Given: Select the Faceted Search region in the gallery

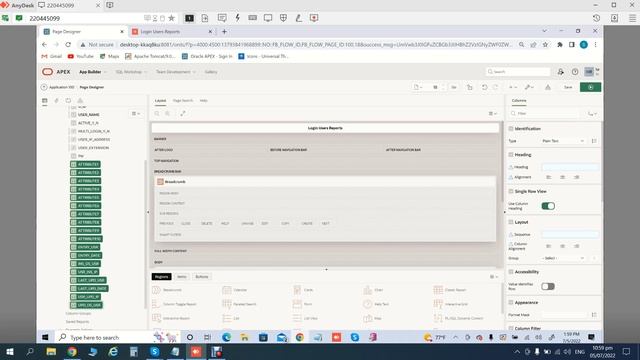Looking at the screenshot, I should tap(239, 304).
